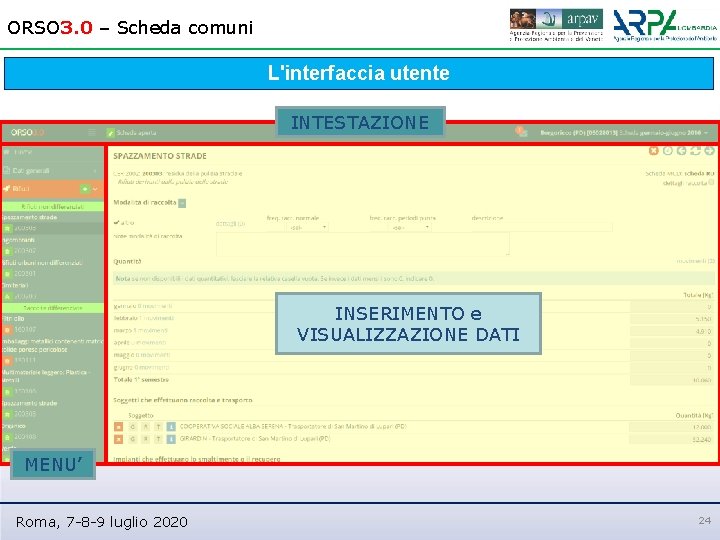
Task: Toggle the hamburger menu icon in the header
Action: click(x=92, y=133)
